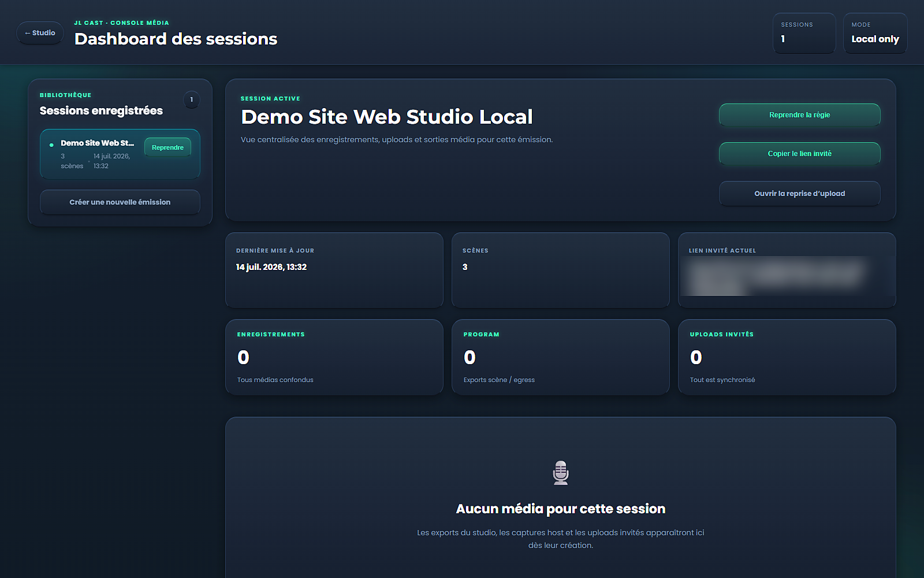924x578 pixels.
Task: Click the microphone icon in empty media panel
Action: point(561,473)
